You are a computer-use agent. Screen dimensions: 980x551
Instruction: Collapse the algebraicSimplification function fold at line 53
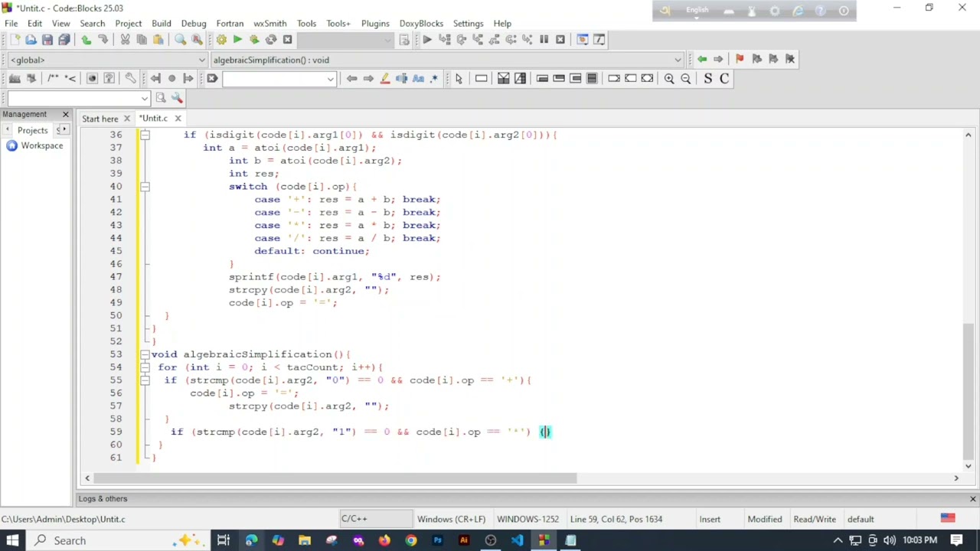[145, 354]
